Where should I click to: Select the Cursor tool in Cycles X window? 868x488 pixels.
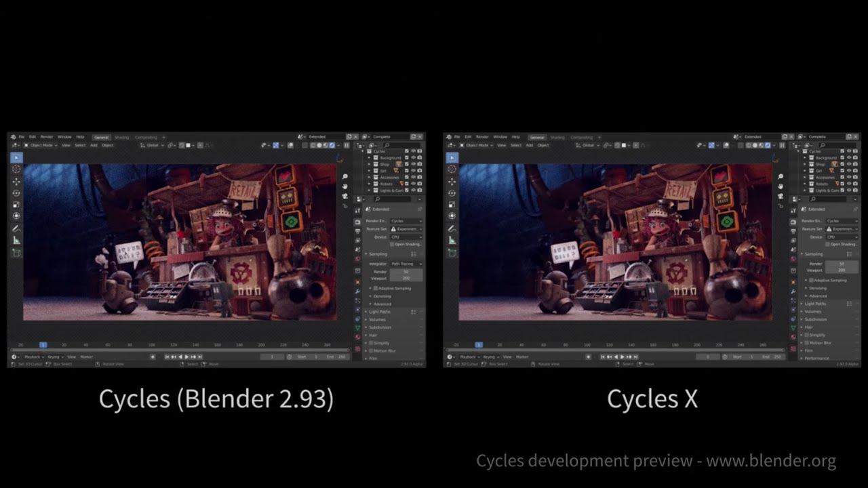tap(452, 169)
